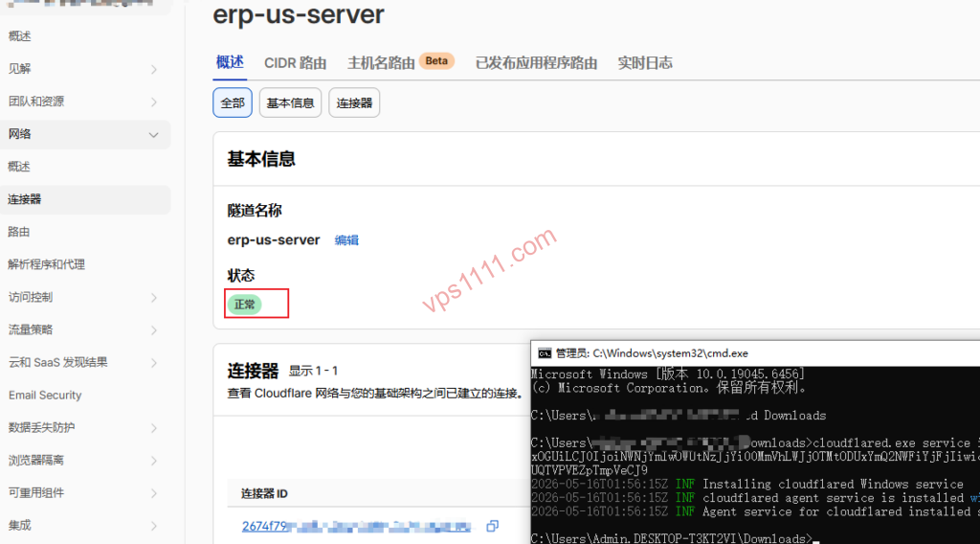This screenshot has height=544, width=980.
Task: Select 连接器 in the sidebar
Action: 85,199
